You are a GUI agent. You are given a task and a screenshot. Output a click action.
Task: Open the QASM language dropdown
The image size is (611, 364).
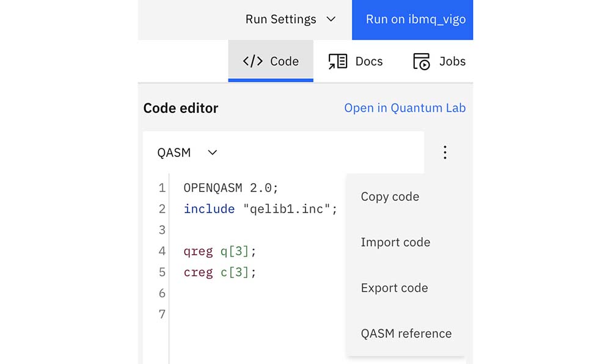point(187,153)
